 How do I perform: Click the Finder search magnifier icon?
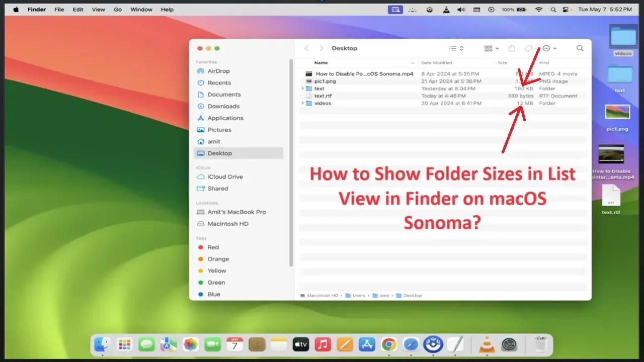[580, 48]
